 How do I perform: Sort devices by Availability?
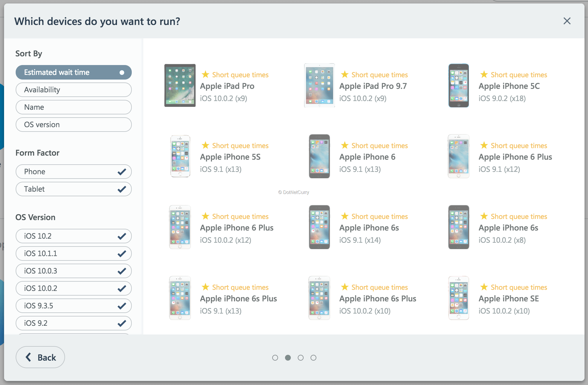pos(74,90)
